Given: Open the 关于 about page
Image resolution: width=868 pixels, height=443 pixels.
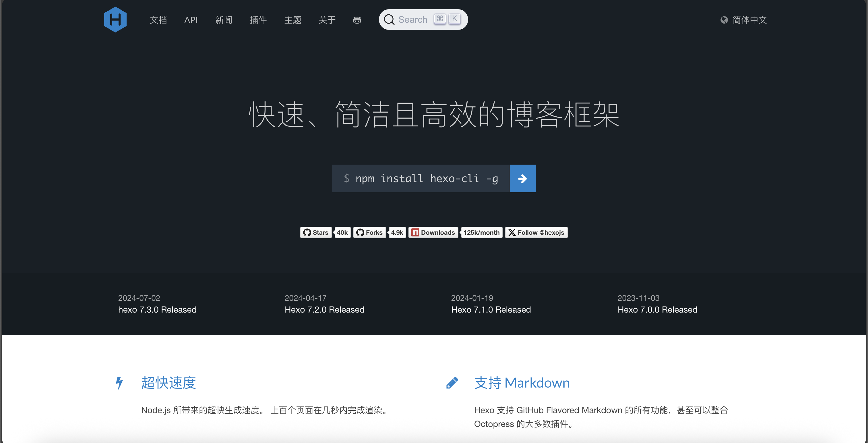Looking at the screenshot, I should click(x=327, y=20).
